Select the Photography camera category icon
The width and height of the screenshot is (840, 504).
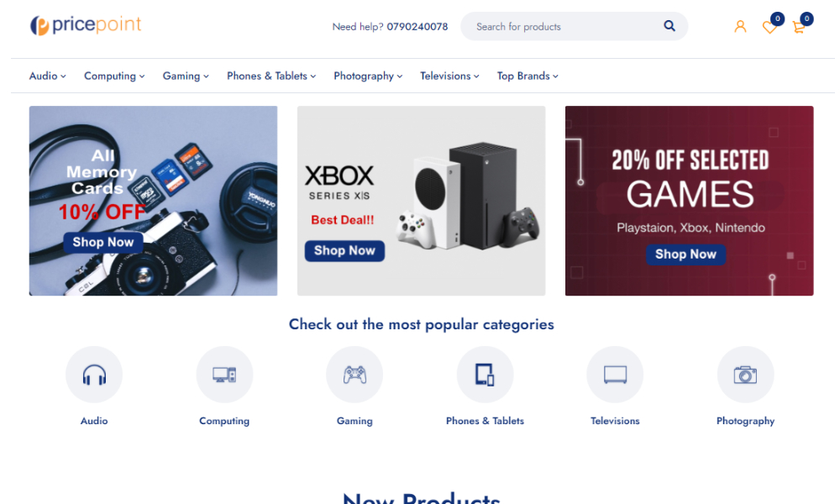[x=746, y=375]
